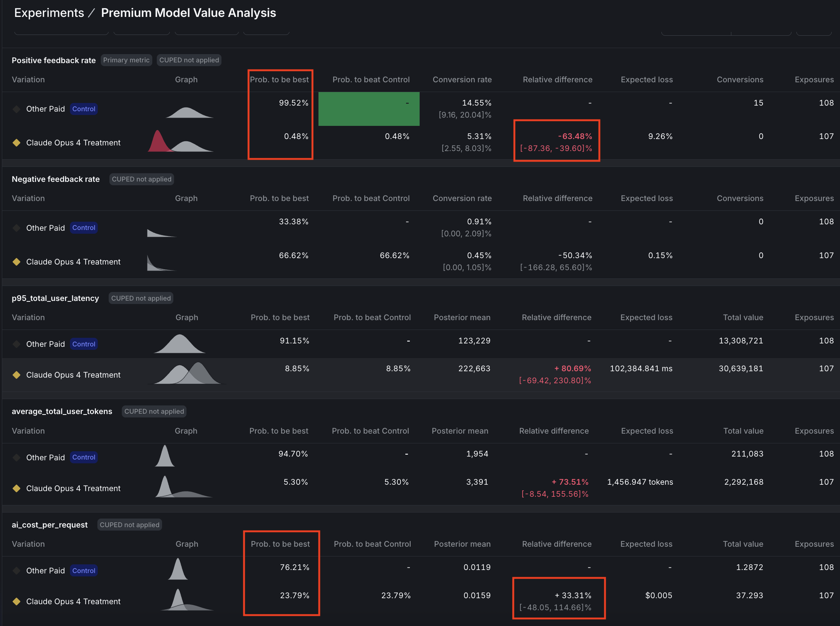This screenshot has width=840, height=626.
Task: Select Claude Opus 4's gold color marker in Negative feedback rate
Action: [16, 262]
